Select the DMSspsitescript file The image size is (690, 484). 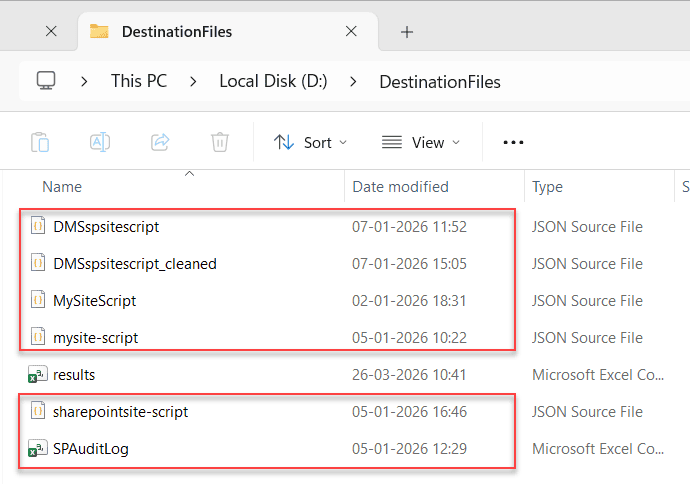(106, 227)
